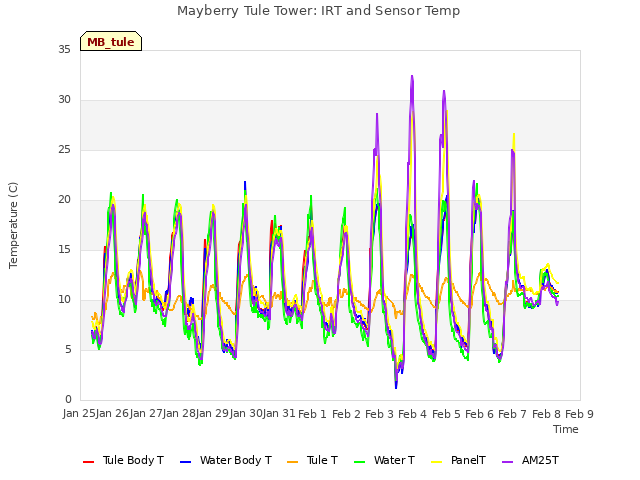Click the 35 y-axis tick label
This screenshot has height=480, width=640.
point(64,50)
